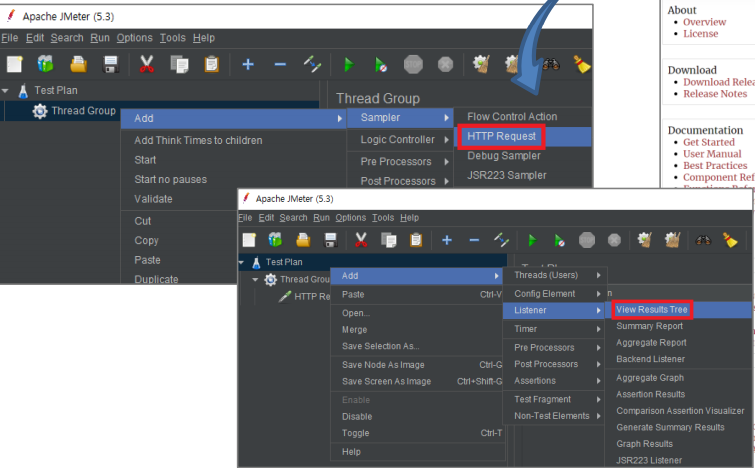755x468 pixels.
Task: Click Stop icon in back JMeter toolbar
Action: pos(413,64)
